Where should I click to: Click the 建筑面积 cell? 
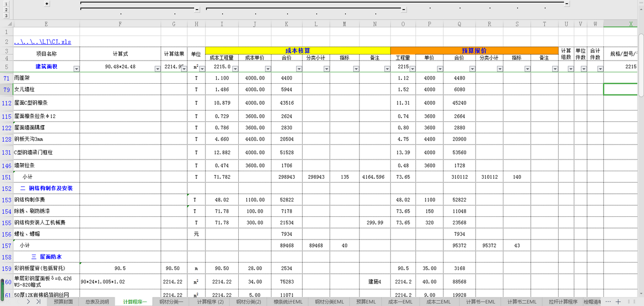point(46,67)
